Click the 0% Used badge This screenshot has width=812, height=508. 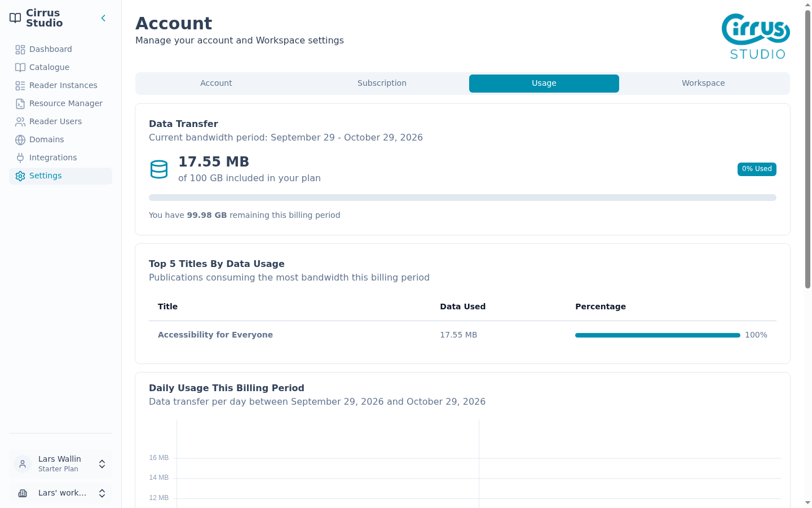pos(757,169)
